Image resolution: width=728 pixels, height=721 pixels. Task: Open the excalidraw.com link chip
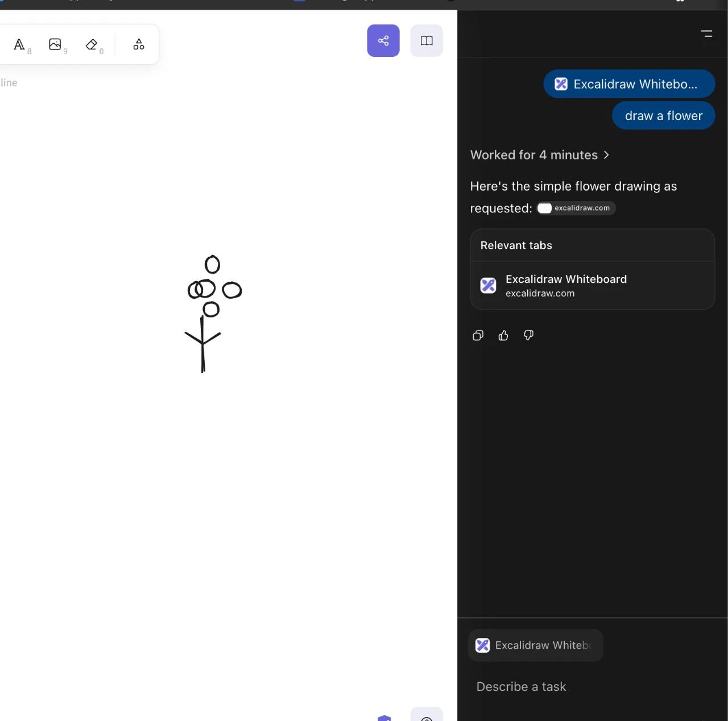point(576,208)
